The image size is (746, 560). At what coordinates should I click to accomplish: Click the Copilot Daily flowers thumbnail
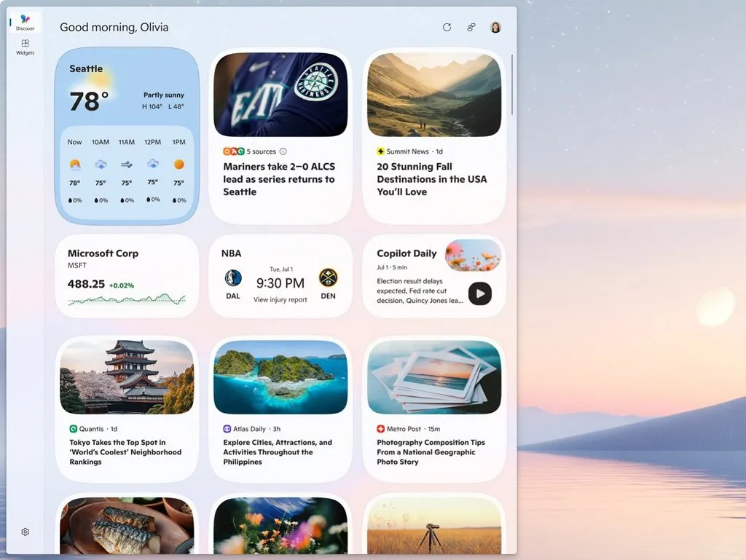[473, 256]
